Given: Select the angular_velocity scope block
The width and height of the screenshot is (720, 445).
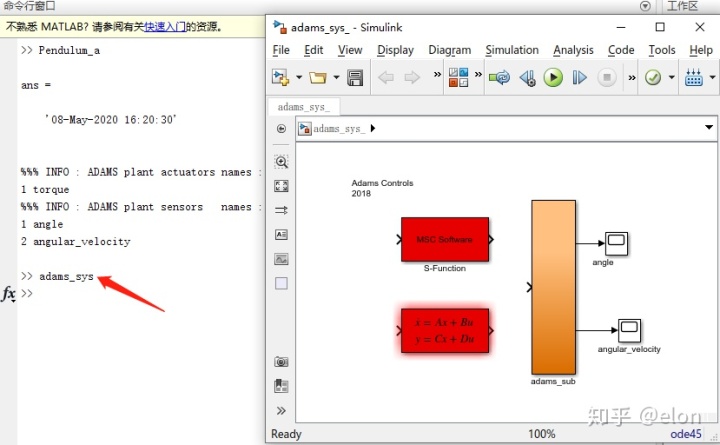Looking at the screenshot, I should click(628, 330).
